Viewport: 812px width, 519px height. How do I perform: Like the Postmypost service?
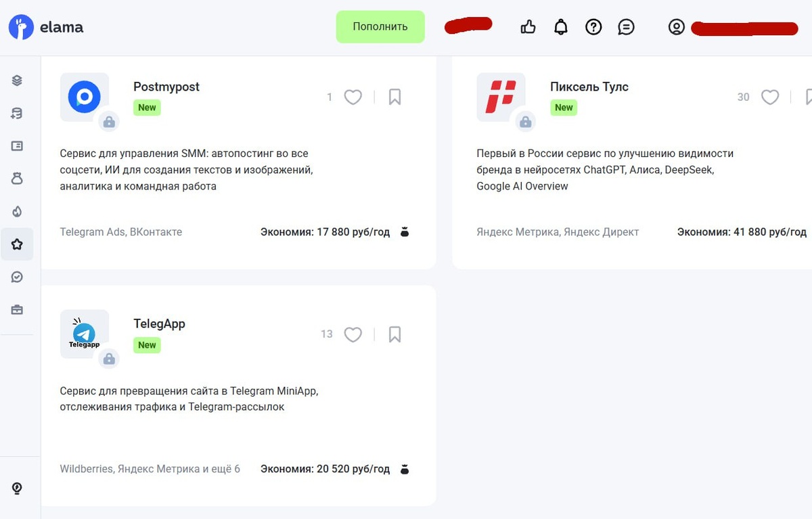point(353,97)
